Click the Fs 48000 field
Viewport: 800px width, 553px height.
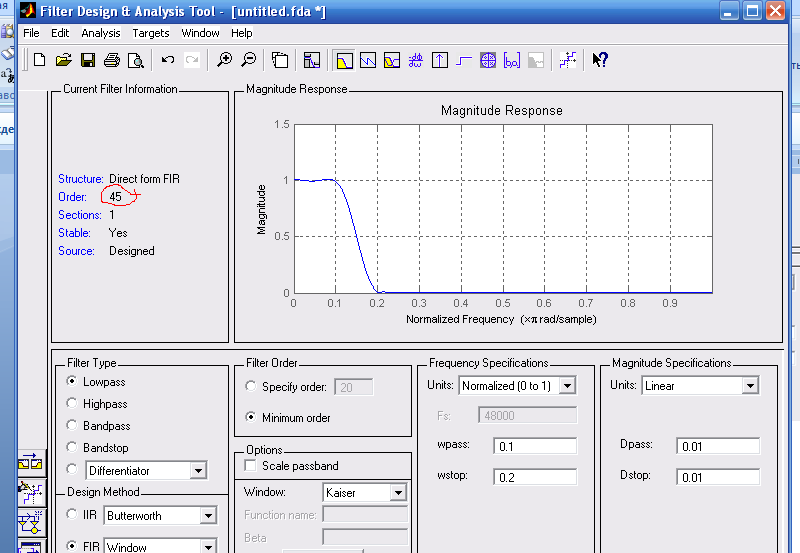tap(528, 415)
